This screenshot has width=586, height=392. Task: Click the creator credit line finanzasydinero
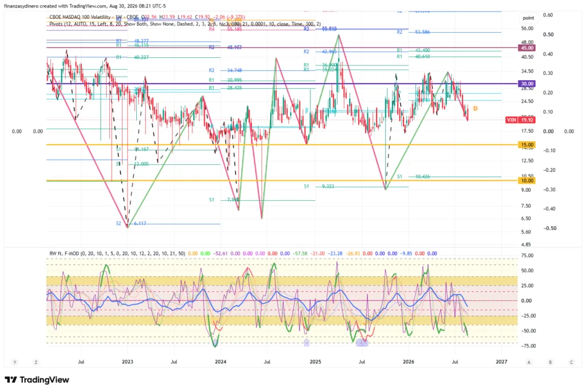click(x=85, y=6)
